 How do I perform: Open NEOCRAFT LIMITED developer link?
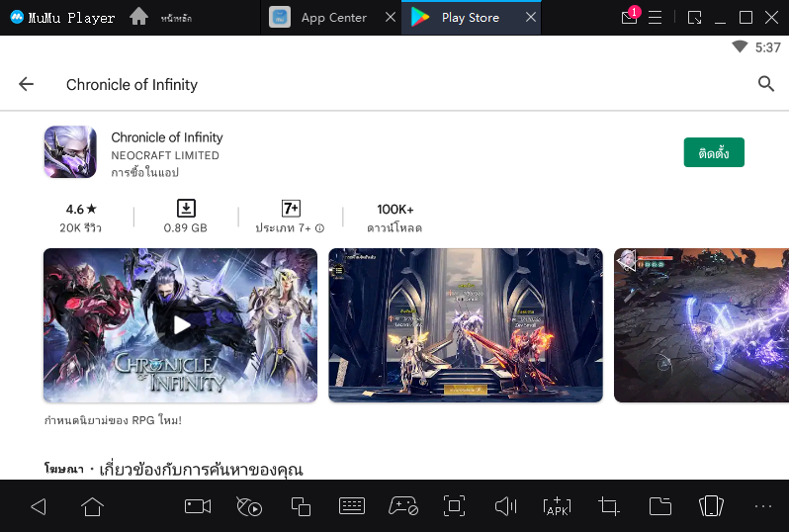click(165, 155)
